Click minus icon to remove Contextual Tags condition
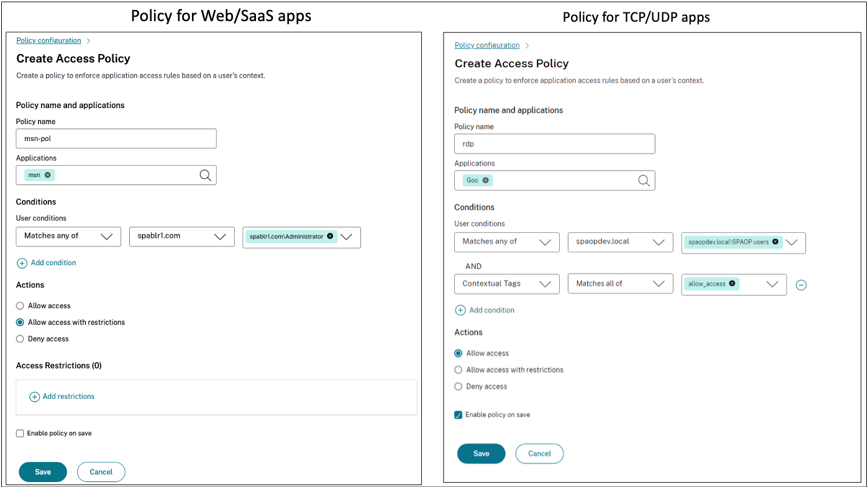Image resolution: width=868 pixels, height=487 pixels. (801, 285)
